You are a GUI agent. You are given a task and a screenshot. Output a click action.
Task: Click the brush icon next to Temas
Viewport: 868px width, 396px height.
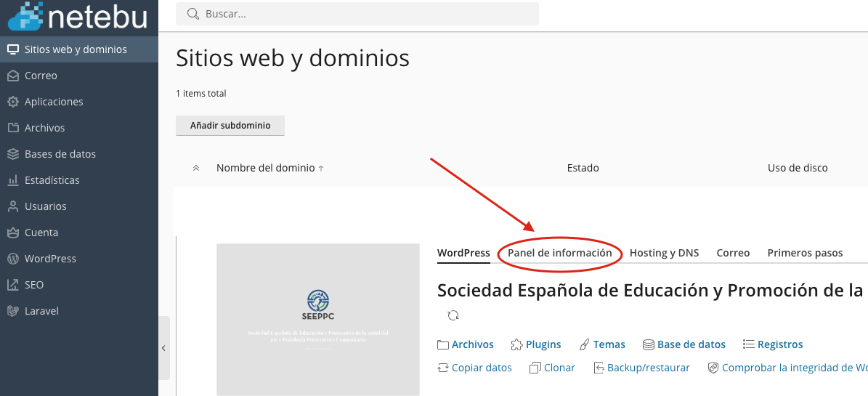tap(584, 345)
